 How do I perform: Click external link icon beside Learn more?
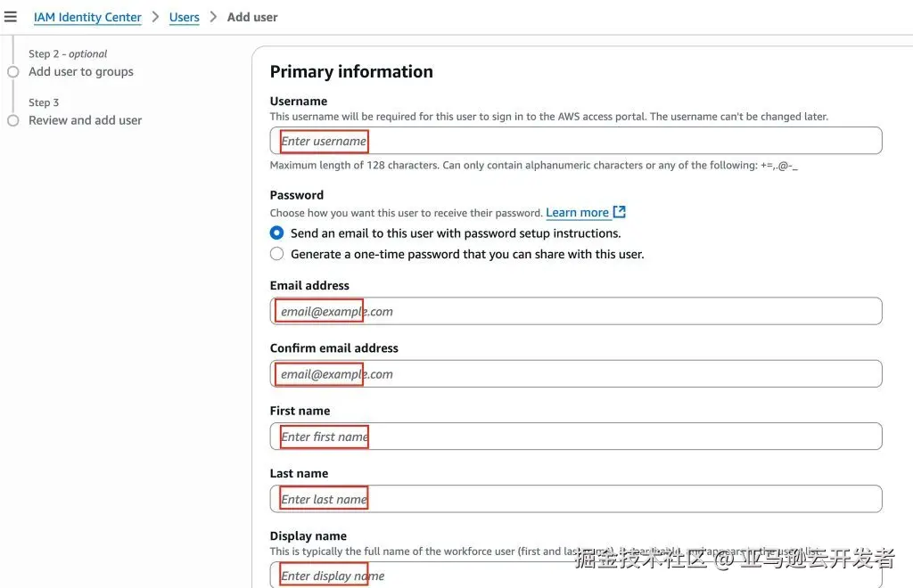[620, 212]
